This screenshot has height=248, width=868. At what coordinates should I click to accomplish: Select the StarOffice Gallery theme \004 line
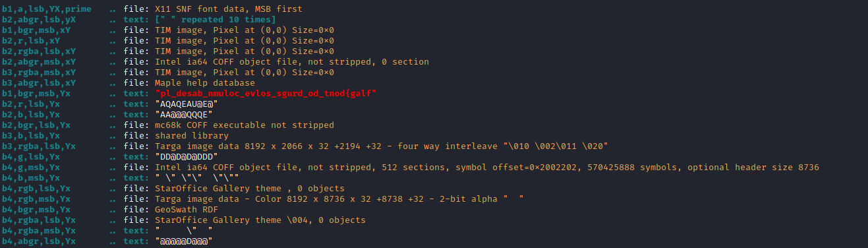tap(260, 220)
